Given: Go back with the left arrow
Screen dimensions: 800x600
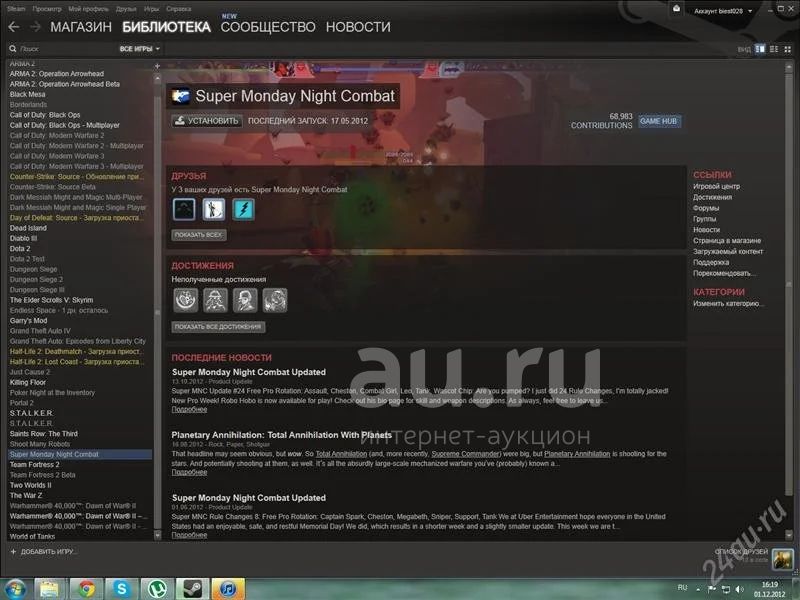Looking at the screenshot, I should click(x=14, y=27).
